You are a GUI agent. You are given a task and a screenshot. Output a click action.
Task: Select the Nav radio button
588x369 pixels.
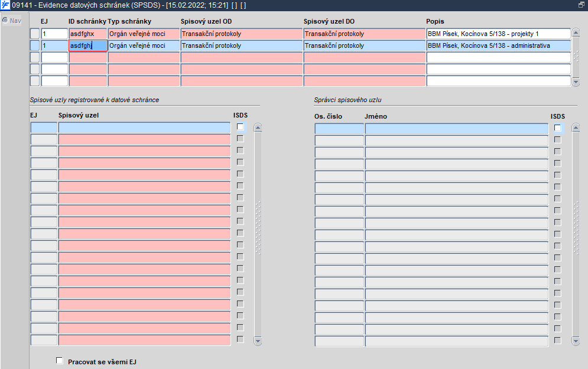5,20
